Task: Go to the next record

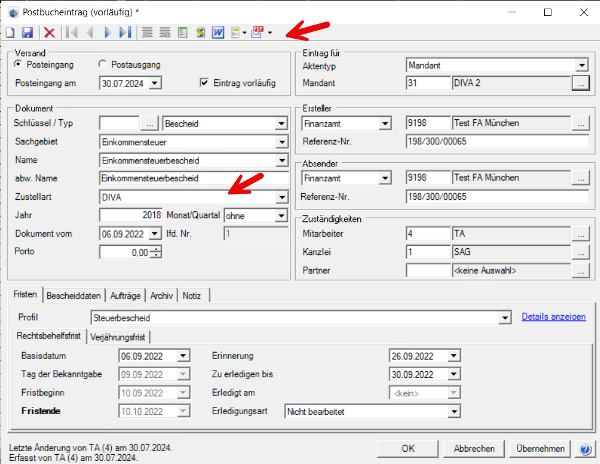Action: pyautogui.click(x=108, y=33)
